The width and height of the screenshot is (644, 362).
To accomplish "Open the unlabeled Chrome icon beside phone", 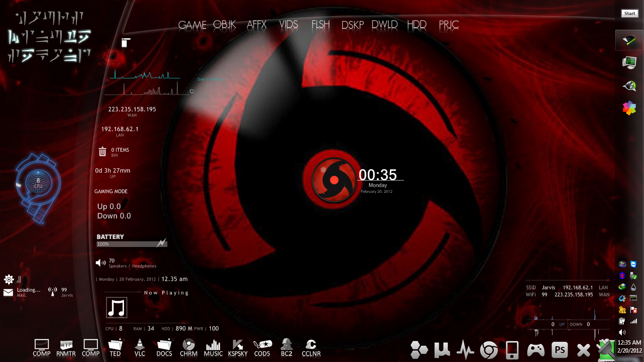I will [x=489, y=350].
